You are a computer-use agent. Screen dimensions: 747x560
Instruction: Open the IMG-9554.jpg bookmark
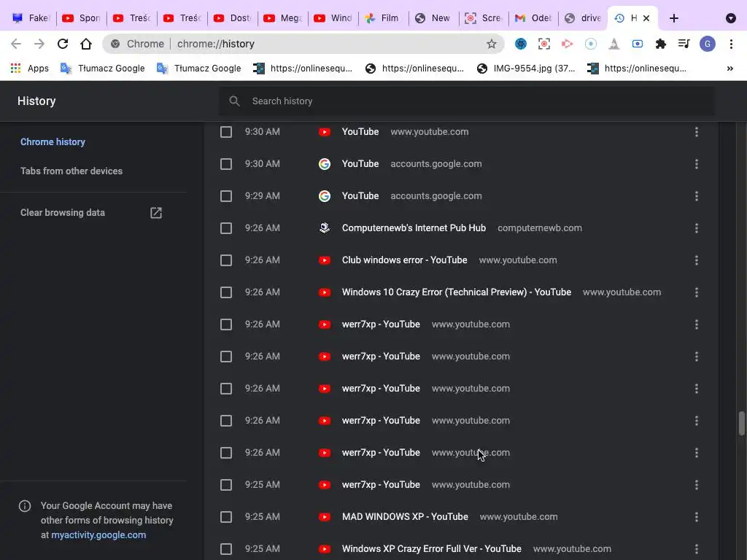pos(526,68)
